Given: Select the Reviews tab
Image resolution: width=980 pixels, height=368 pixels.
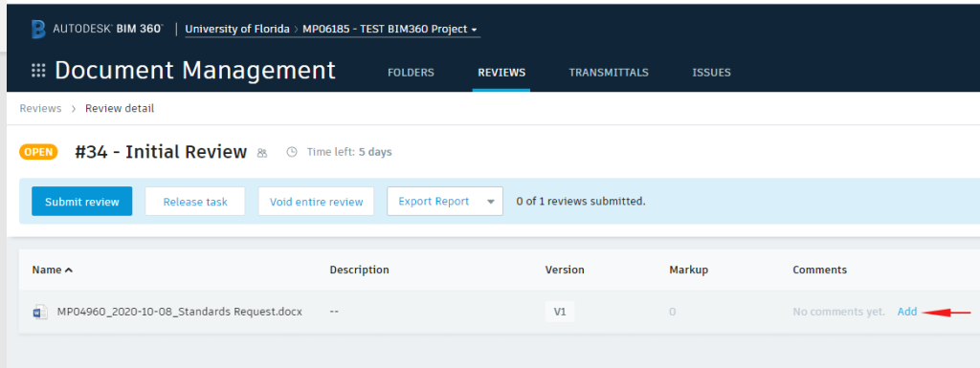Looking at the screenshot, I should click(x=501, y=73).
